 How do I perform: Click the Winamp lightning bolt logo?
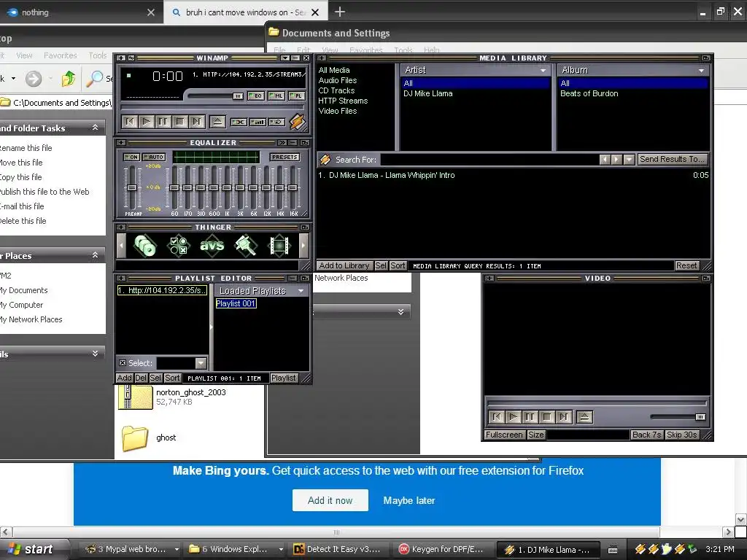pyautogui.click(x=298, y=122)
